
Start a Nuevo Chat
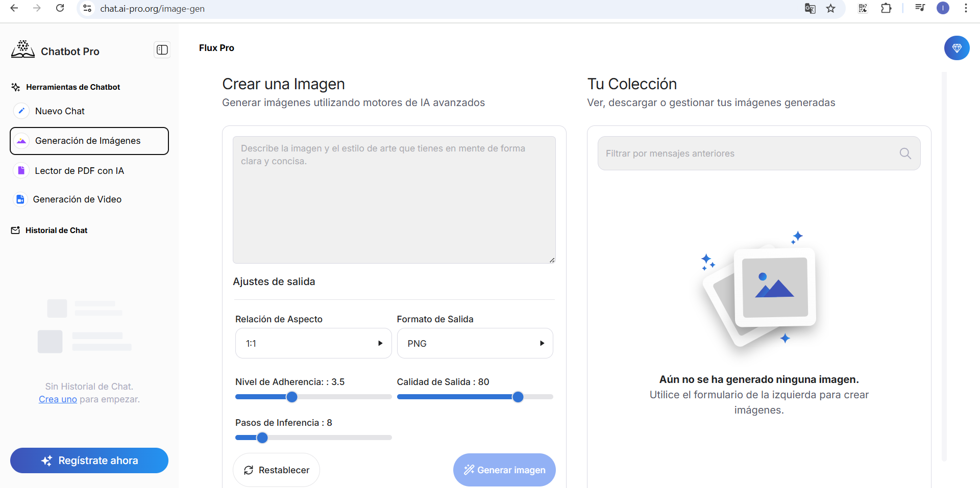tap(60, 111)
